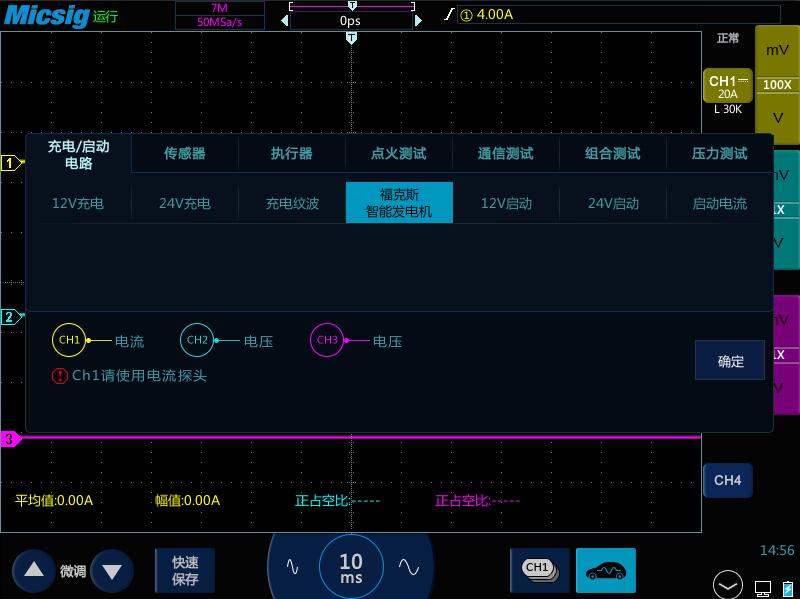Tap the 快速保存 quick save button
Image resolution: width=800 pixels, height=599 pixels.
click(184, 568)
